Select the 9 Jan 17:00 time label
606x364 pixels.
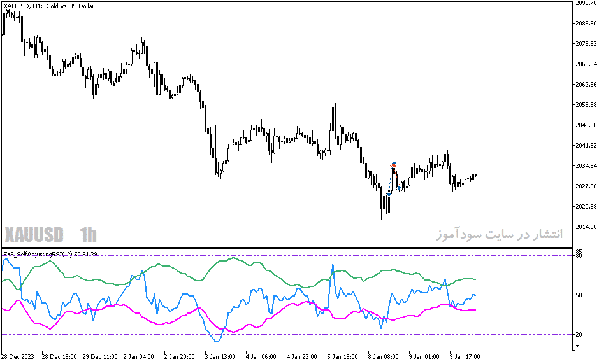click(465, 356)
